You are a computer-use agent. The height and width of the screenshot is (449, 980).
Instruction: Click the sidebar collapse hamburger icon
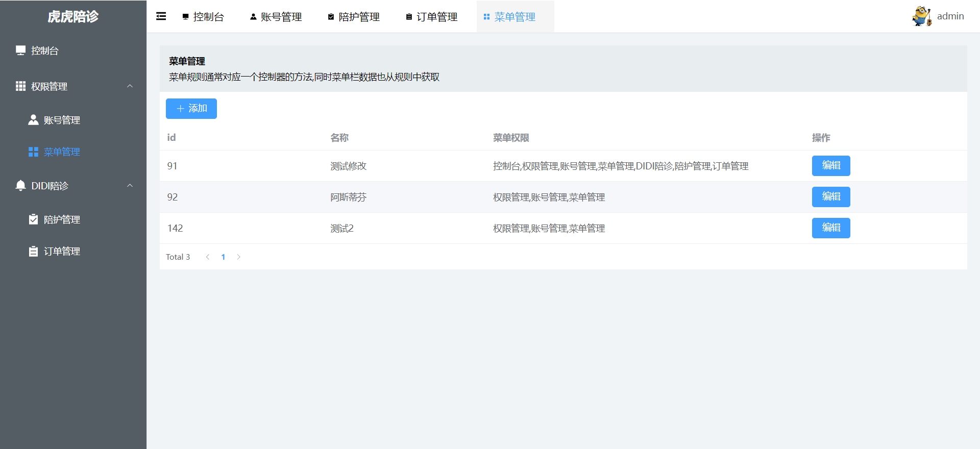(161, 16)
